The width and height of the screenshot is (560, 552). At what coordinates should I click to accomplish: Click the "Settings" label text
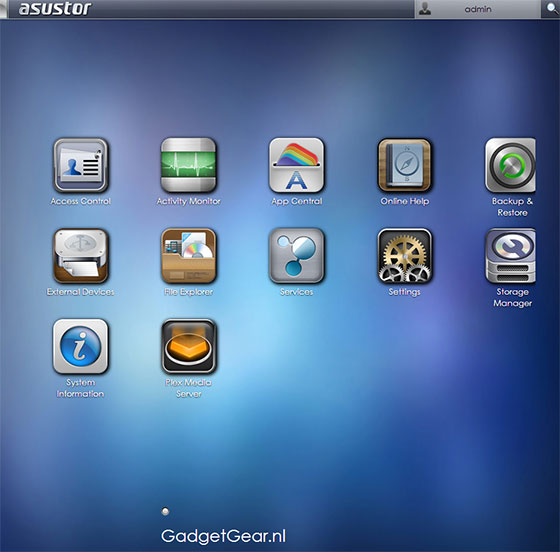[x=404, y=292]
